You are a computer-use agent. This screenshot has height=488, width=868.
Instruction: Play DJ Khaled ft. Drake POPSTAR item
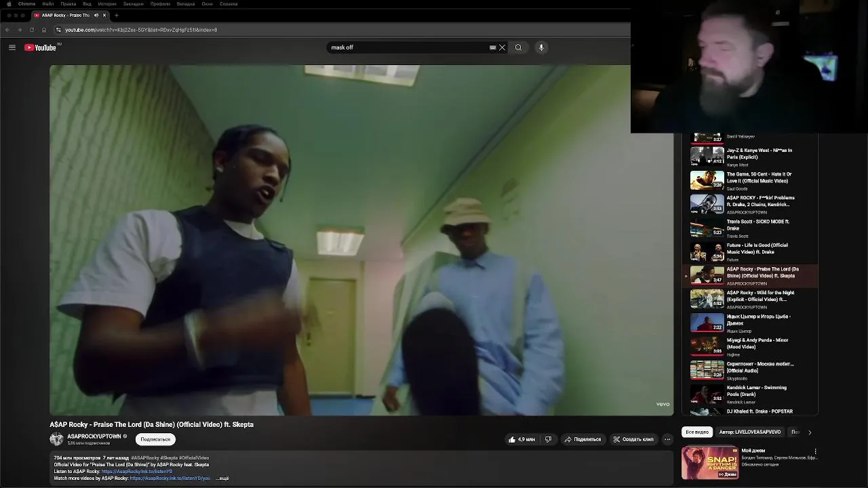tap(750, 411)
